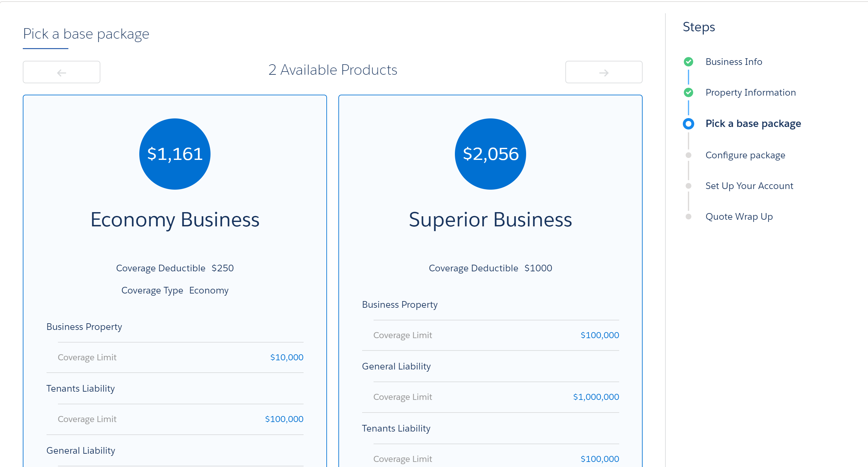Image resolution: width=868 pixels, height=467 pixels.
Task: Click the $1,000,000 coverage limit value
Action: tap(596, 397)
